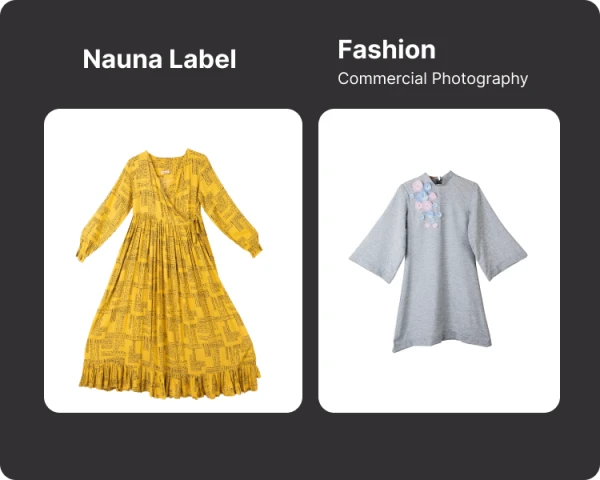This screenshot has height=480, width=600.
Task: Click the word Nauna in the heading
Action: (x=122, y=59)
